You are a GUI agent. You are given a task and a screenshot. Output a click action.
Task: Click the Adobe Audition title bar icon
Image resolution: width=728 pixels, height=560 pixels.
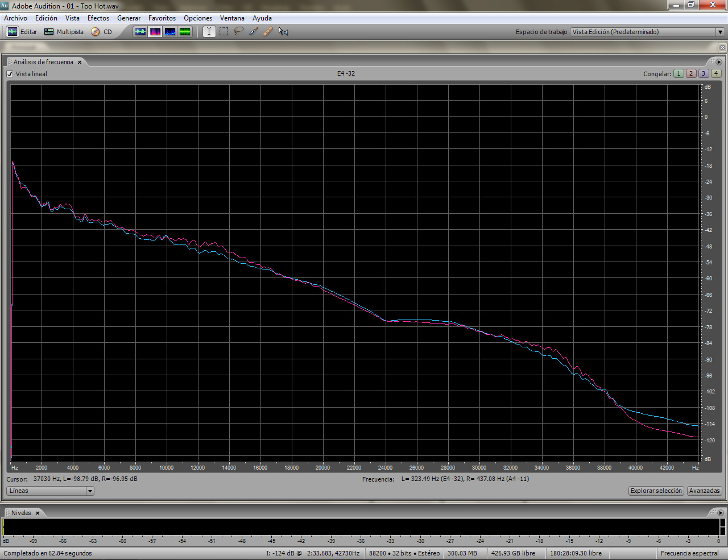coord(5,5)
